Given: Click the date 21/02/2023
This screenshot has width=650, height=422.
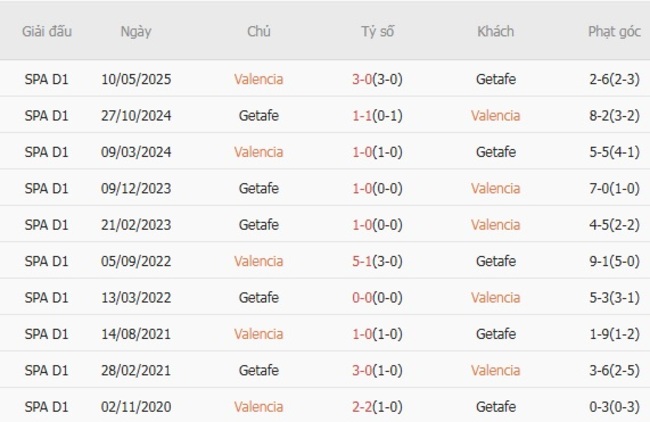Looking at the screenshot, I should [136, 225].
